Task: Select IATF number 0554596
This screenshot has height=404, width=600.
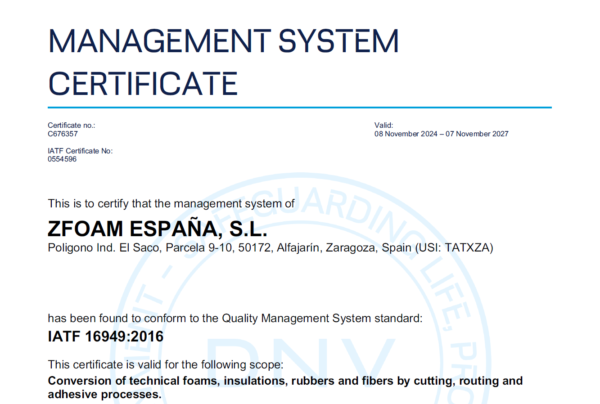Action: [x=63, y=159]
